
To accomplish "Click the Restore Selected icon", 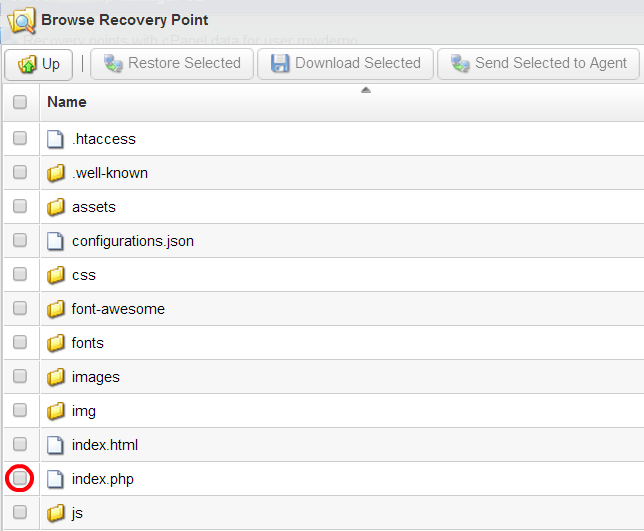I will (113, 64).
